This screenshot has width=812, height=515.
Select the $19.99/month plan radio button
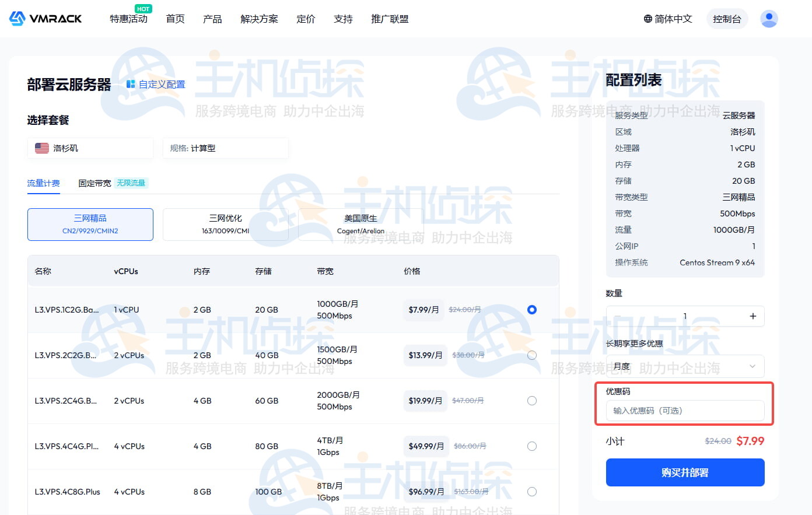click(x=531, y=401)
